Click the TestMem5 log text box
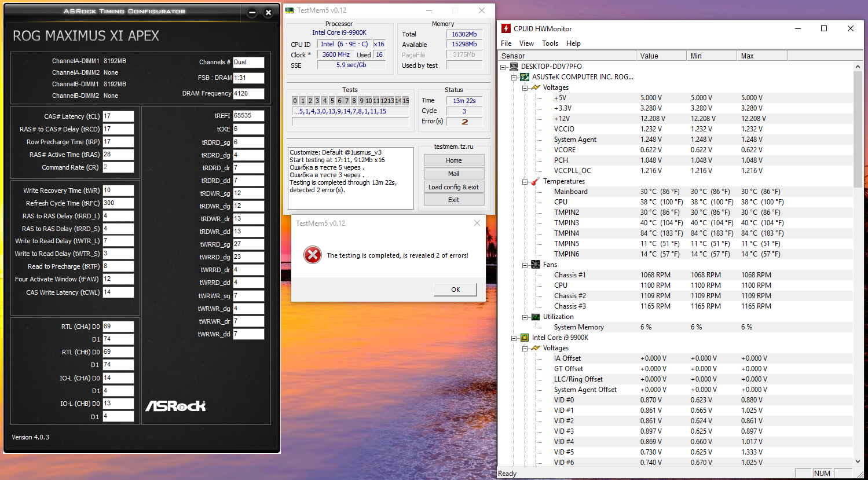This screenshot has height=480, width=868. [351, 178]
